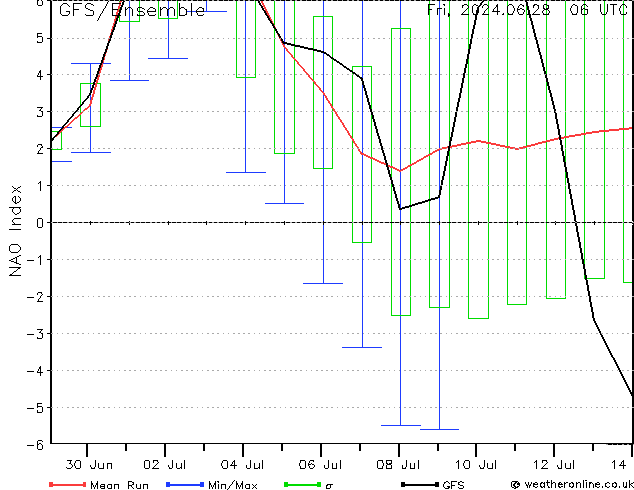The width and height of the screenshot is (634, 490).
Task: Click the GFS/Ensemble chart title
Action: (x=132, y=10)
